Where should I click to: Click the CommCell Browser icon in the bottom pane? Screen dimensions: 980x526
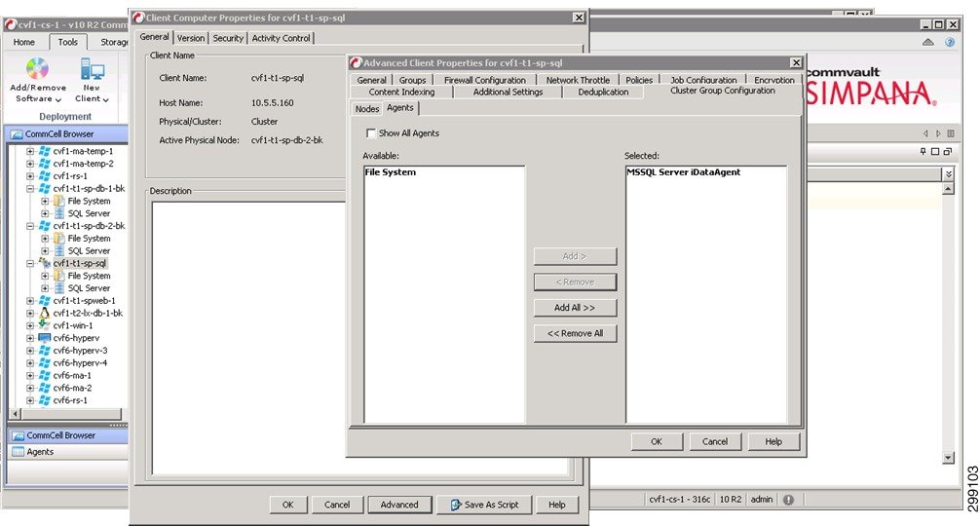pos(19,435)
